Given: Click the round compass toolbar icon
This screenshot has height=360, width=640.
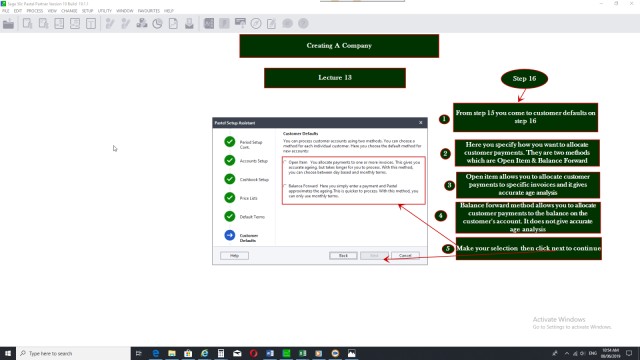Looking at the screenshot, I should coord(256,24).
